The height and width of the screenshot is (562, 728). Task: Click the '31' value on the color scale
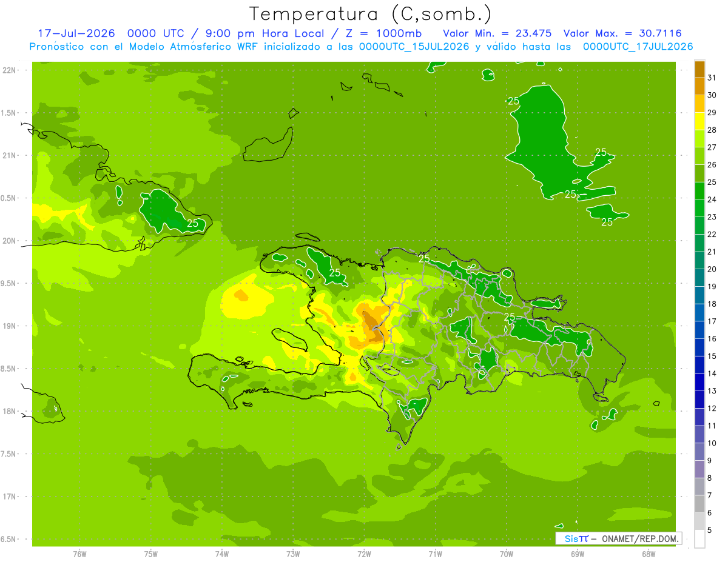click(x=712, y=78)
